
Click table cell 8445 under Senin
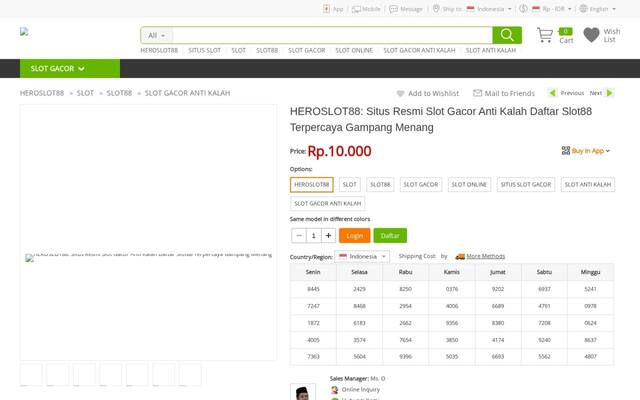pos(313,289)
